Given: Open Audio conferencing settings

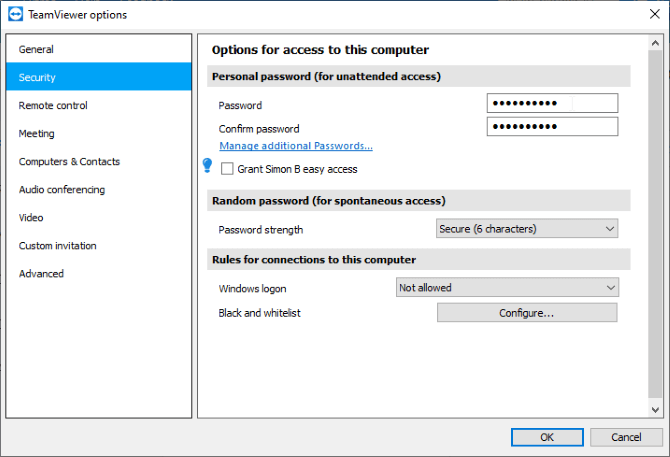Looking at the screenshot, I should click(99, 189).
